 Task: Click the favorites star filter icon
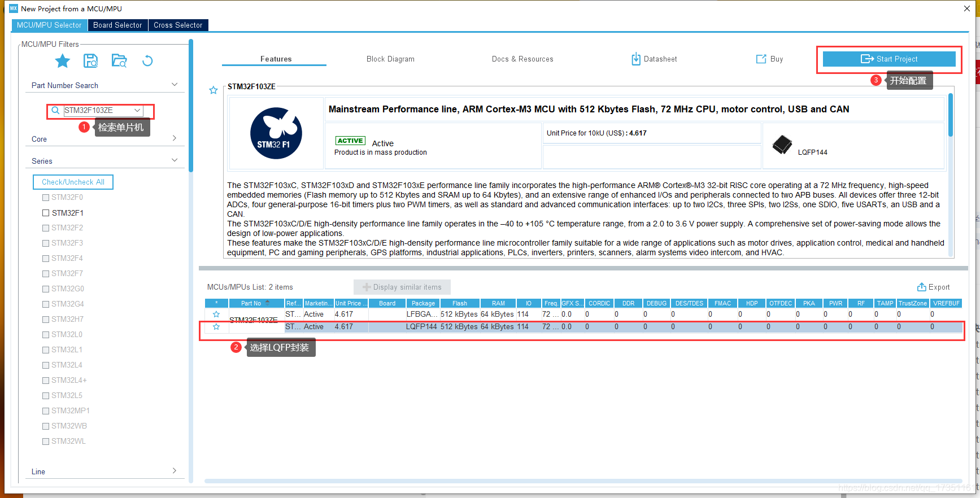point(63,61)
